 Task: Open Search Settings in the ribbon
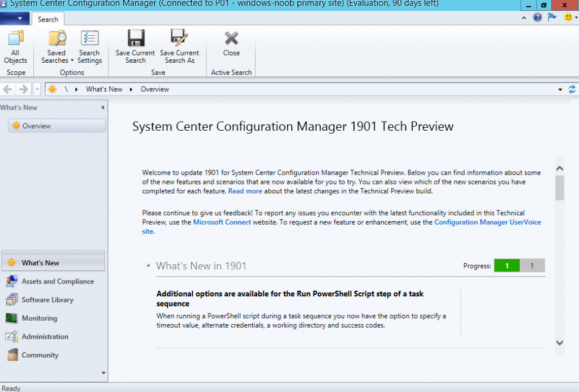(89, 47)
